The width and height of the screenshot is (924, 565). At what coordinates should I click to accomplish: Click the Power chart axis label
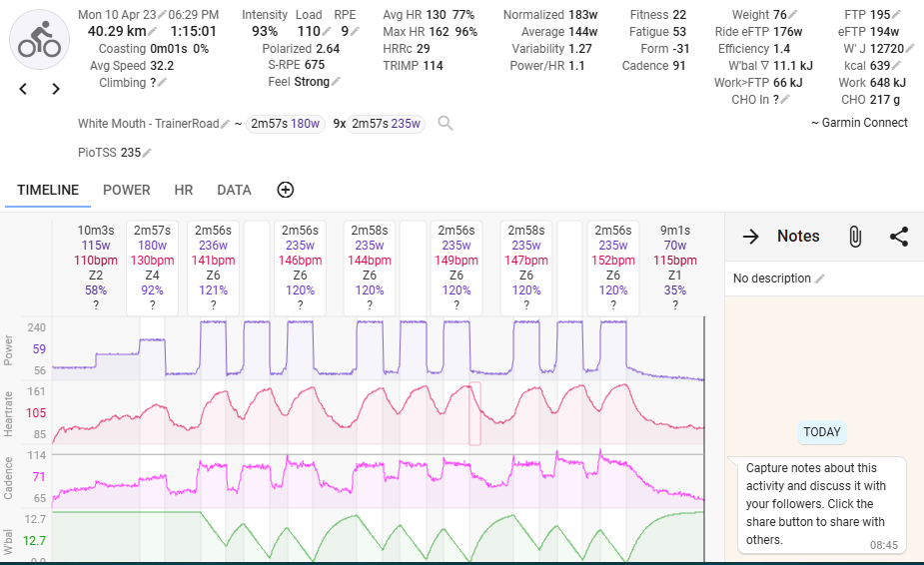[x=8, y=350]
